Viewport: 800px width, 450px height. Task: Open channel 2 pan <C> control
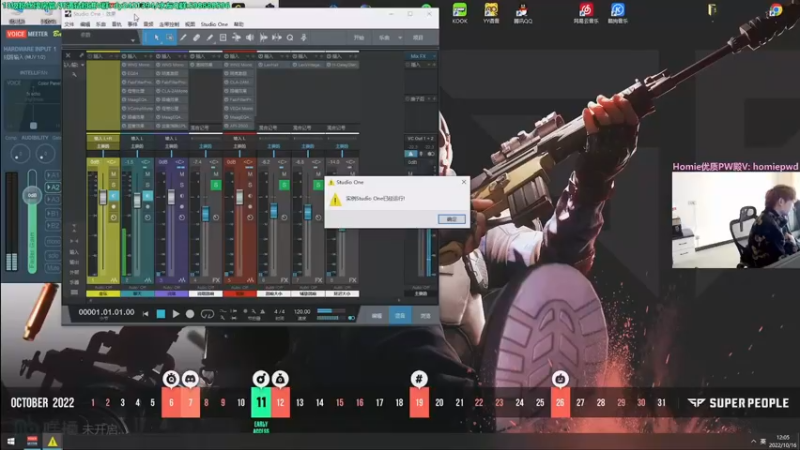point(146,162)
